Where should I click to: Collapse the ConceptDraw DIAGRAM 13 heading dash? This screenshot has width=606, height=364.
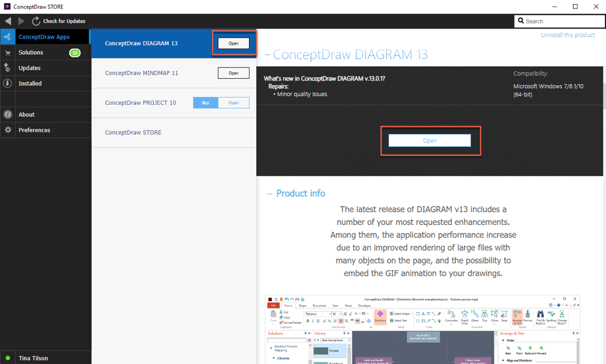[267, 55]
